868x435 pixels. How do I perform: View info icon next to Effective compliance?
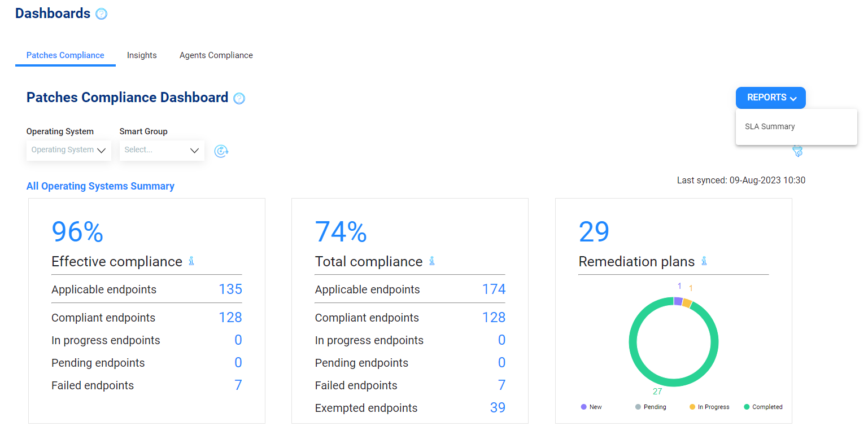pos(191,261)
